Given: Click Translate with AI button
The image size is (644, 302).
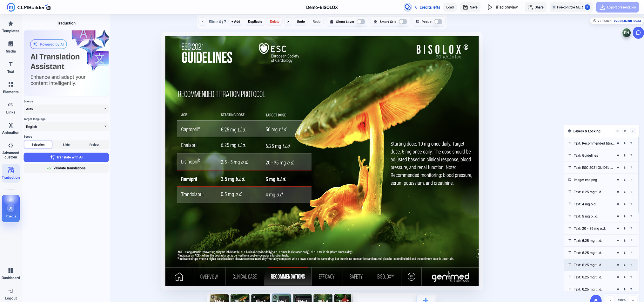Looking at the screenshot, I should coord(66,157).
